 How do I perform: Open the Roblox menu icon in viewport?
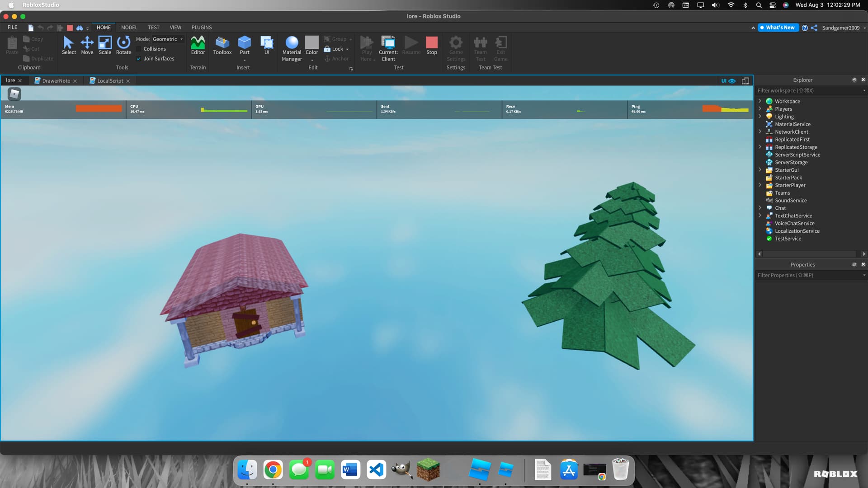[x=14, y=94]
